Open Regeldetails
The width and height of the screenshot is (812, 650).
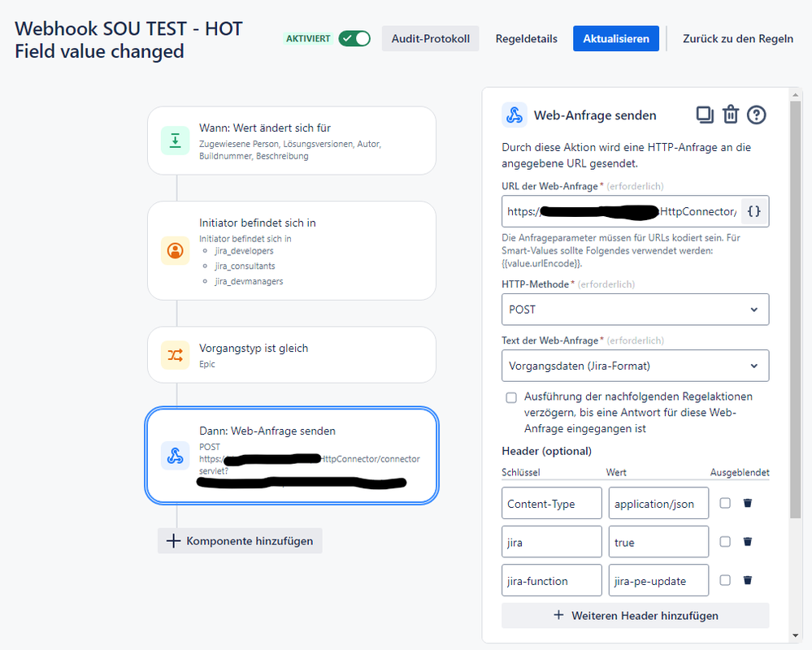click(x=526, y=38)
